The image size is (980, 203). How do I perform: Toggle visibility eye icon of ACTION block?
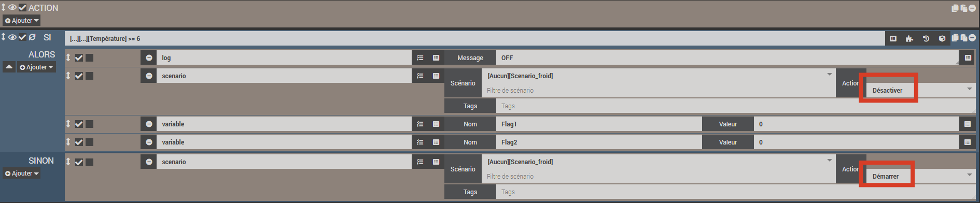12,8
